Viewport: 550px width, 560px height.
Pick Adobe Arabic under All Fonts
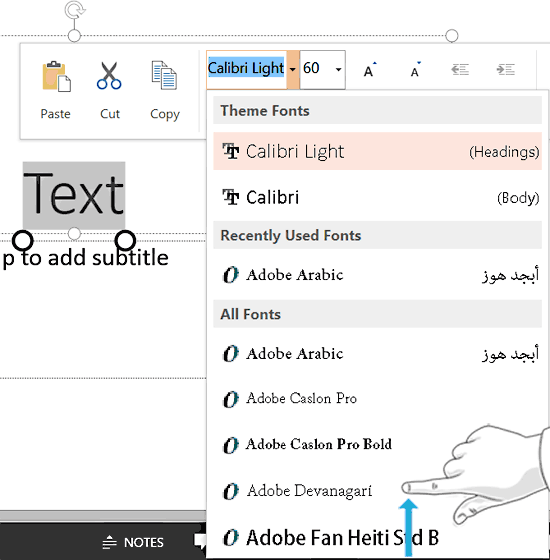coord(378,354)
